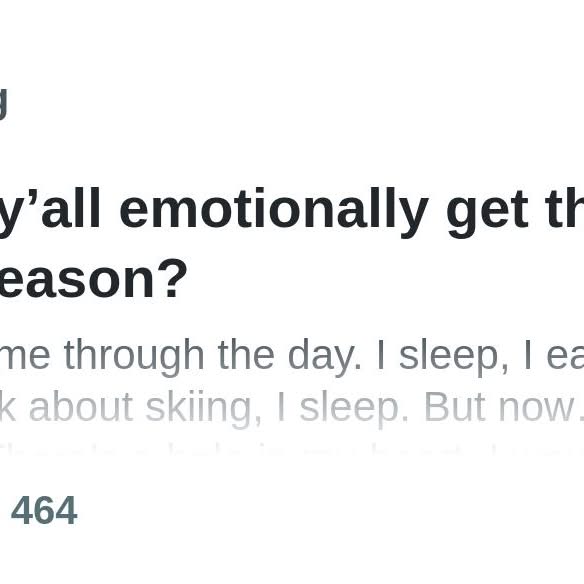Click "eason?" on the title's second line
The width and height of the screenshot is (584, 584).
pos(93,279)
